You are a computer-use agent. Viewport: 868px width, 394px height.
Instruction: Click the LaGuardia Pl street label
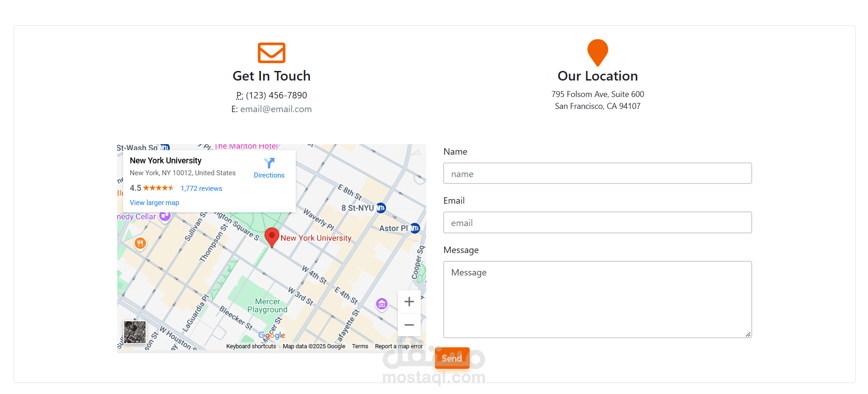[195, 313]
